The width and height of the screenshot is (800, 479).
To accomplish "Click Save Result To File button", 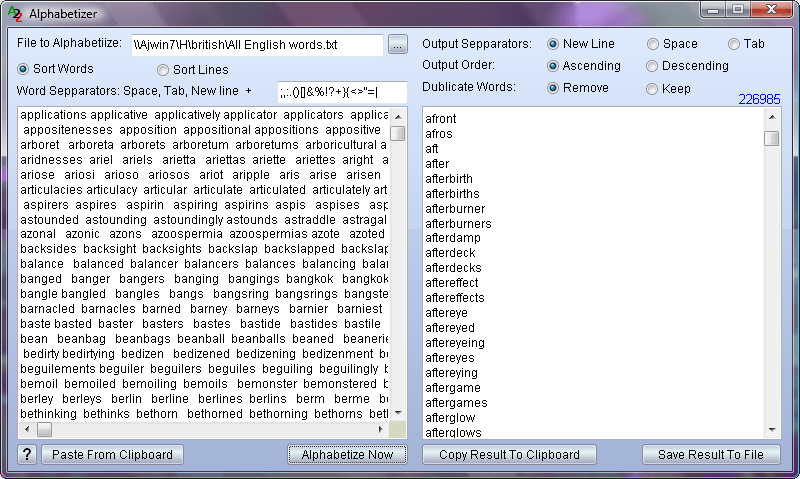I will pos(711,454).
